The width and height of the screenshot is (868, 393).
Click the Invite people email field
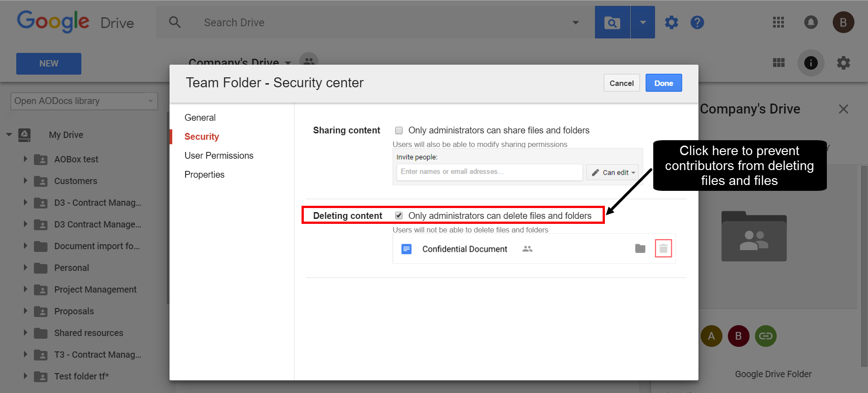click(x=490, y=172)
